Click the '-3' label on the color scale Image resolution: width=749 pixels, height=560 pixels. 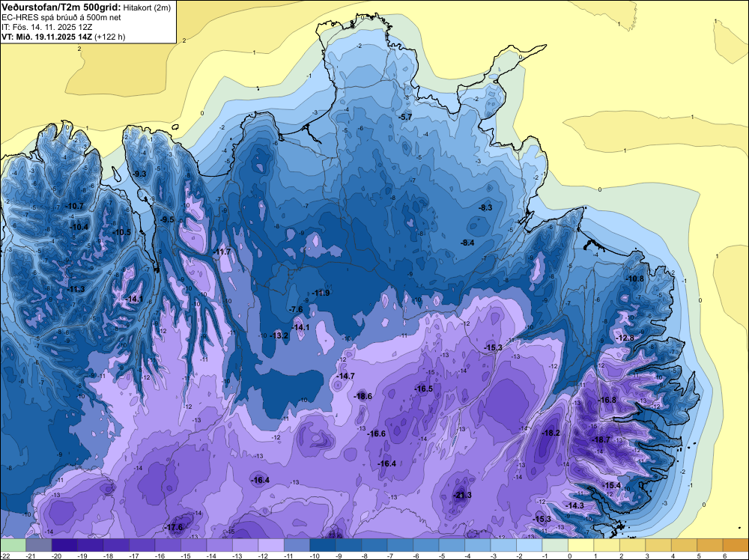pos(493,556)
